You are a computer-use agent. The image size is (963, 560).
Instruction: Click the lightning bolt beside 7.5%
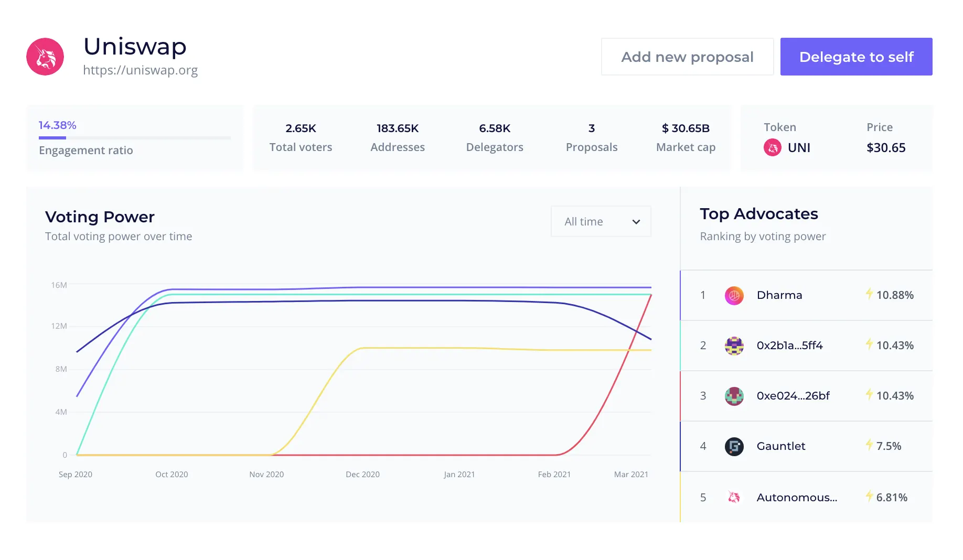(869, 445)
